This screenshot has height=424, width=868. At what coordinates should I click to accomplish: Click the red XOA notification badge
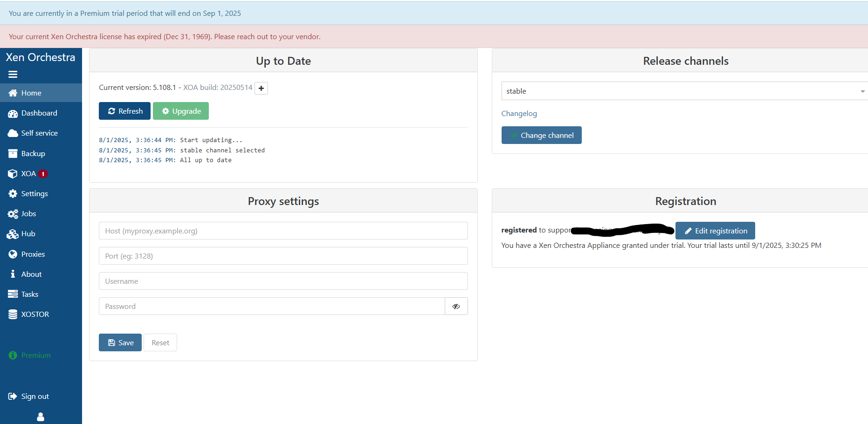point(43,174)
